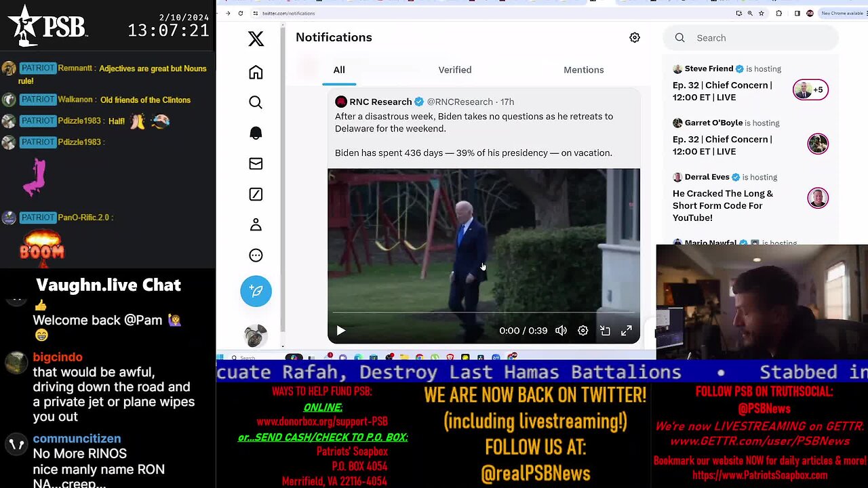Image resolution: width=868 pixels, height=488 pixels.
Task: Click www.donorbox.org/support-PSB link text
Action: 322,422
